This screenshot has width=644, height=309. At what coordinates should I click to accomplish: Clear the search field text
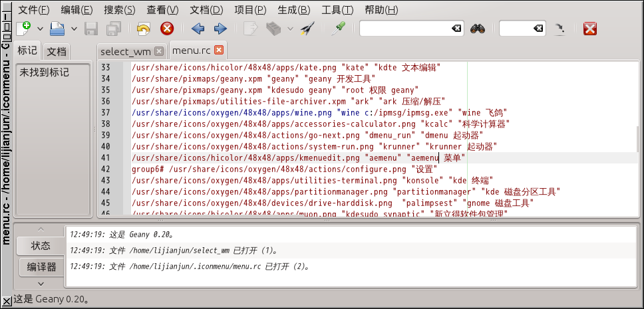456,29
